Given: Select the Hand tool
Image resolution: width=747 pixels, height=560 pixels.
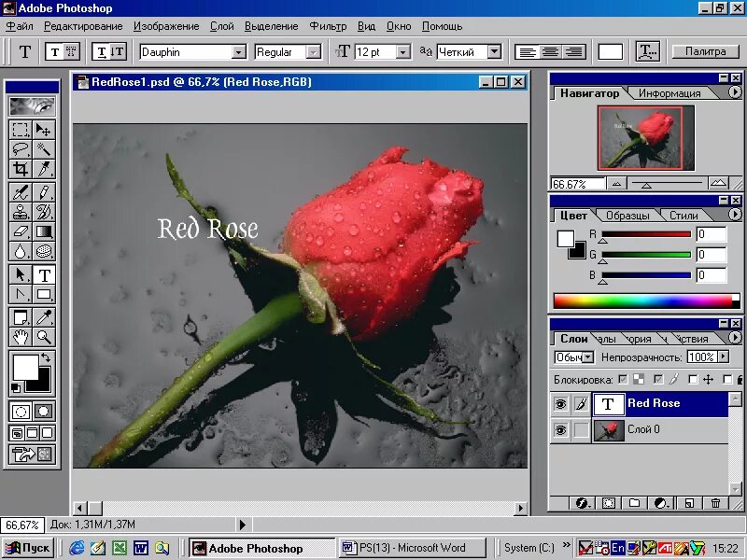Looking at the screenshot, I should [x=20, y=337].
